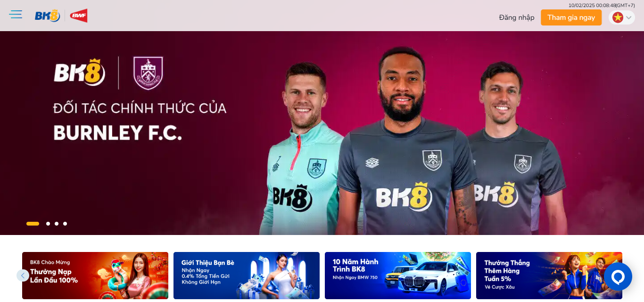
Task: Click the large BK8 banner logo
Action: 80,73
